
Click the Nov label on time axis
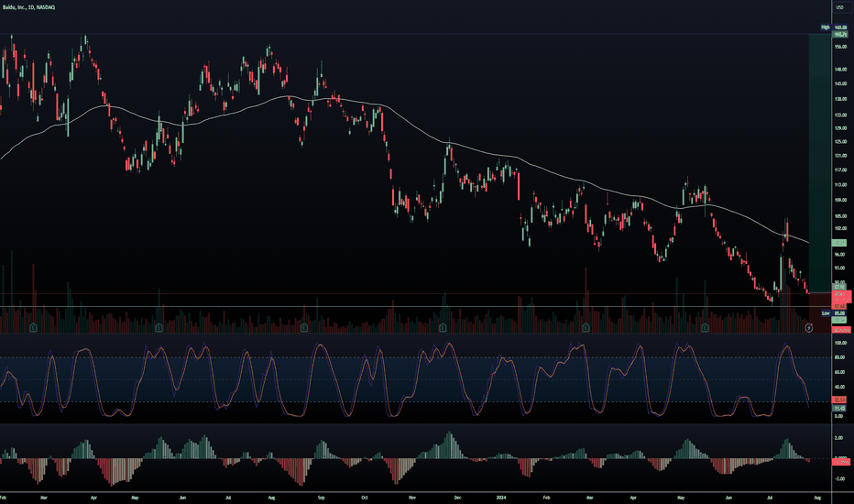click(412, 498)
